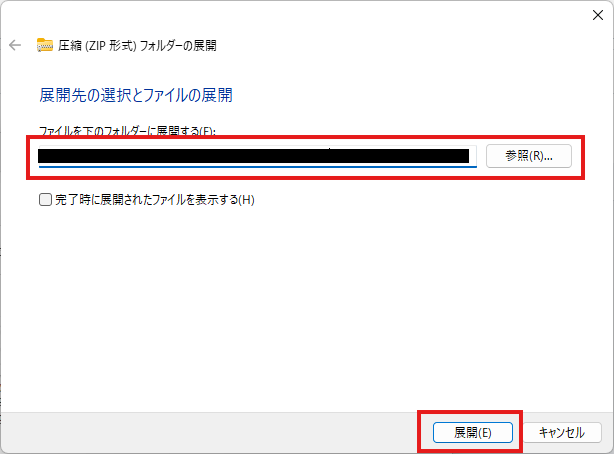Start extraction with the 展開(E) button

[473, 432]
